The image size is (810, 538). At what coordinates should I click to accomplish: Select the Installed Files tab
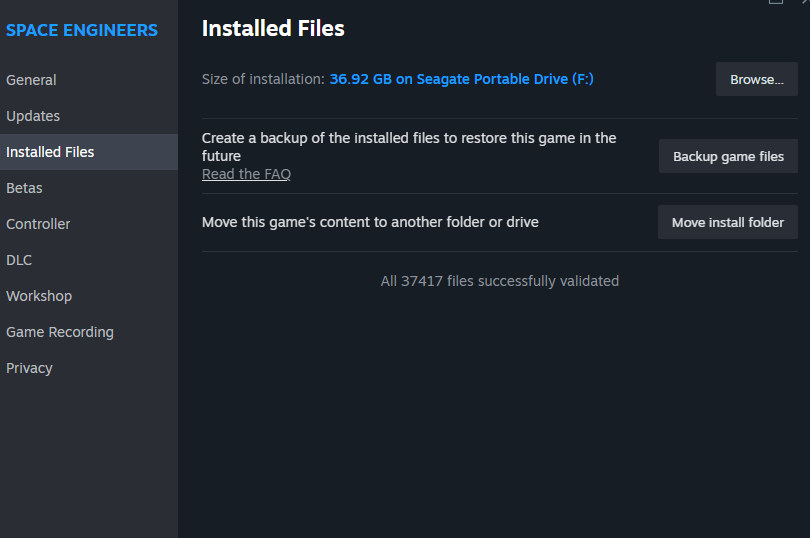(50, 152)
